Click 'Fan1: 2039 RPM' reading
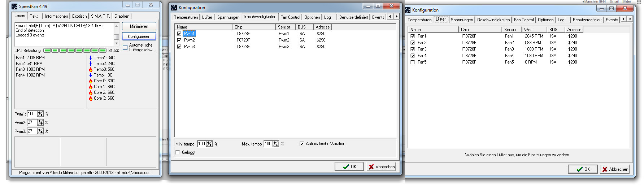This screenshot has height=187, width=644. [30, 58]
